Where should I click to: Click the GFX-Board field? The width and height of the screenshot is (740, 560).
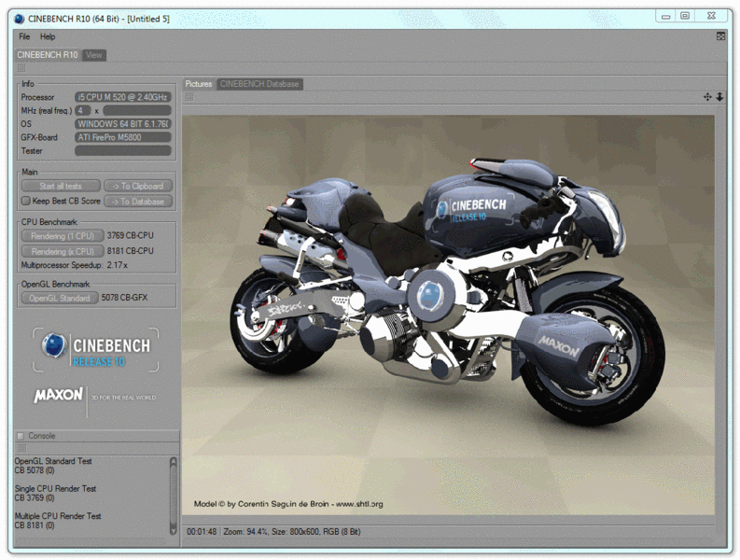122,137
